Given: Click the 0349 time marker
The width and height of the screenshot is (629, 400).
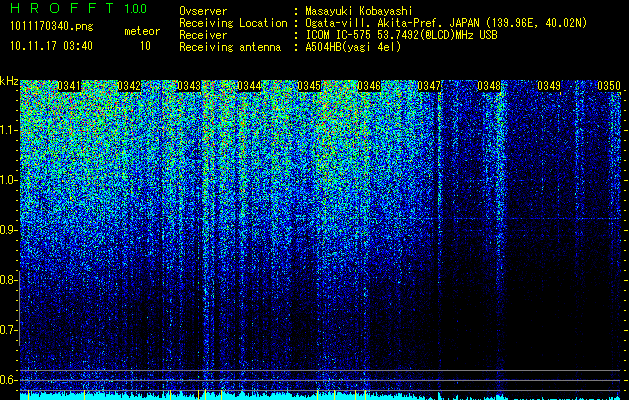Looking at the screenshot, I should click(x=549, y=86).
